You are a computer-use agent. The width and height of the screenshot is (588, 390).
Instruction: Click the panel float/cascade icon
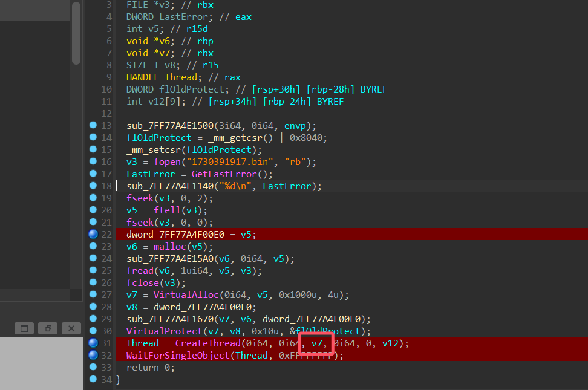[x=48, y=328]
